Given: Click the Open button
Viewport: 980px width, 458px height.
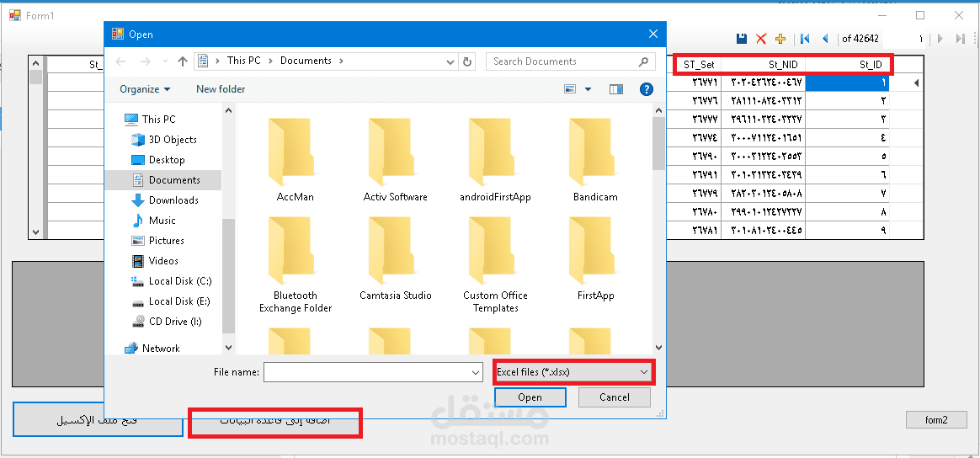Looking at the screenshot, I should pos(530,397).
